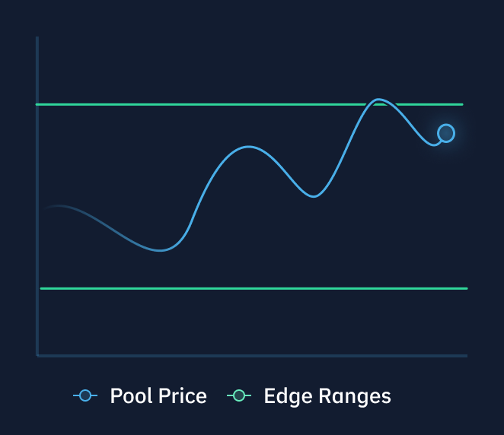Viewport: 504px width, 435px height.
Task: Click the Edge Ranges legend marker icon
Action: tap(239, 395)
